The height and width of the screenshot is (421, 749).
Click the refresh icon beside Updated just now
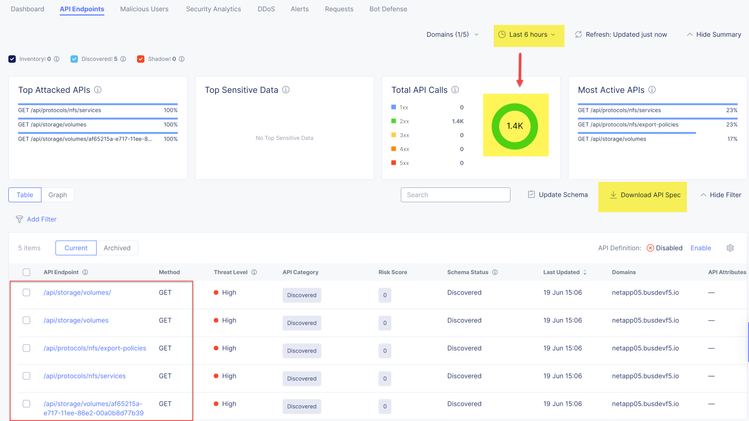click(578, 35)
